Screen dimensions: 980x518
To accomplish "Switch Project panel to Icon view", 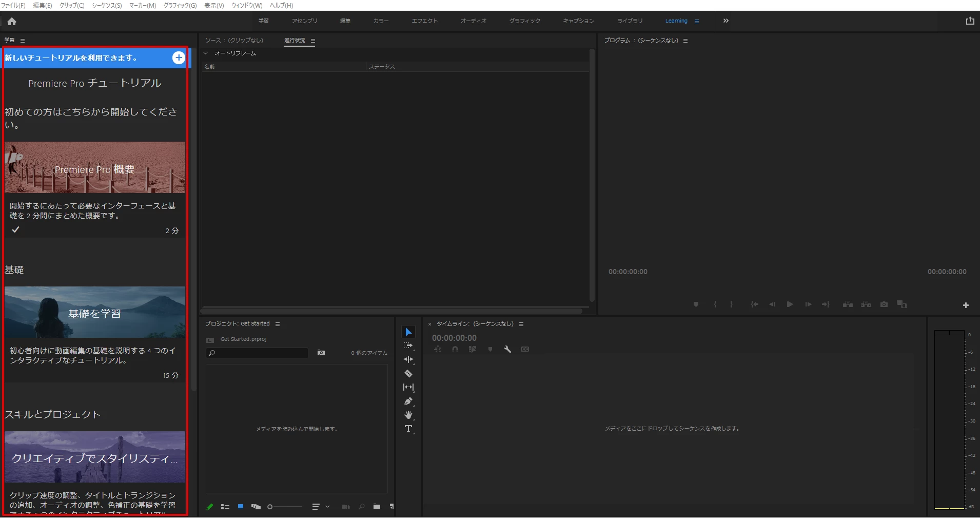I will tap(240, 507).
